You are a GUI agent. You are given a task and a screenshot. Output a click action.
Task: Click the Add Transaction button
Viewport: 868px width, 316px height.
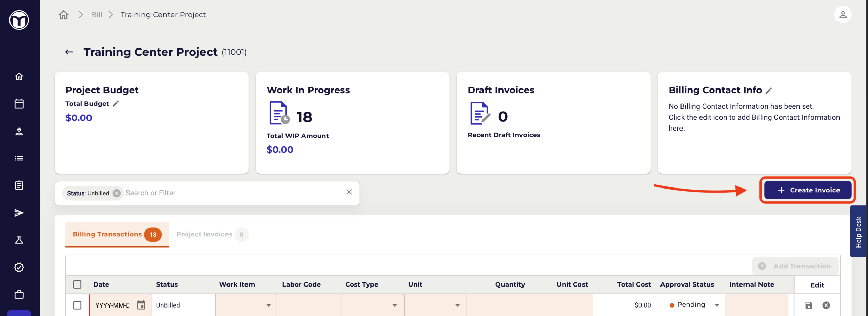795,266
